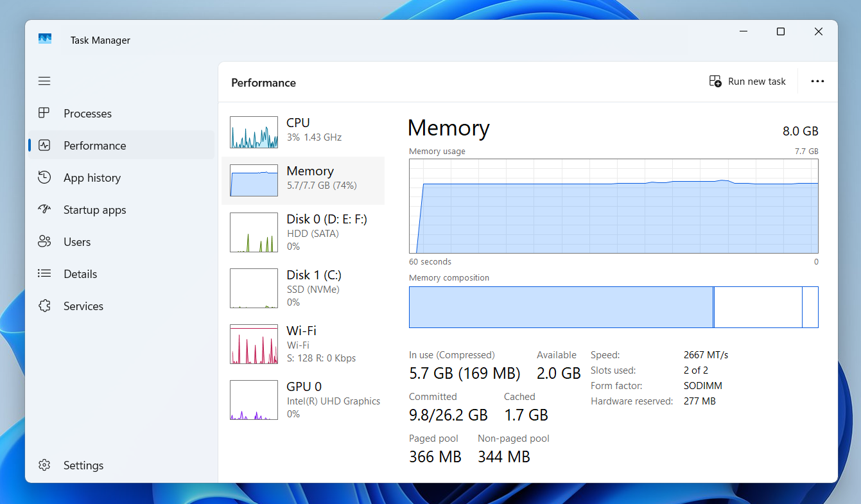
Task: Click the Memory composition bar
Action: [613, 307]
